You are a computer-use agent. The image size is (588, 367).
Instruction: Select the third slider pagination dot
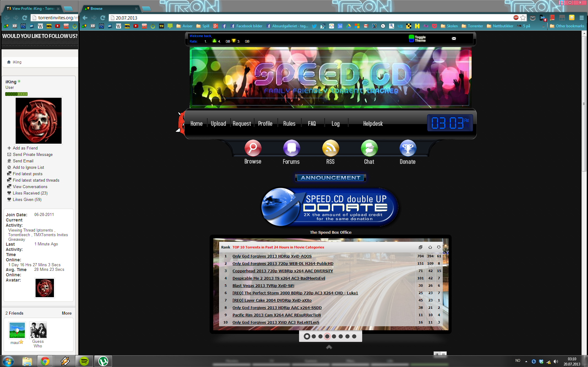tap(321, 336)
